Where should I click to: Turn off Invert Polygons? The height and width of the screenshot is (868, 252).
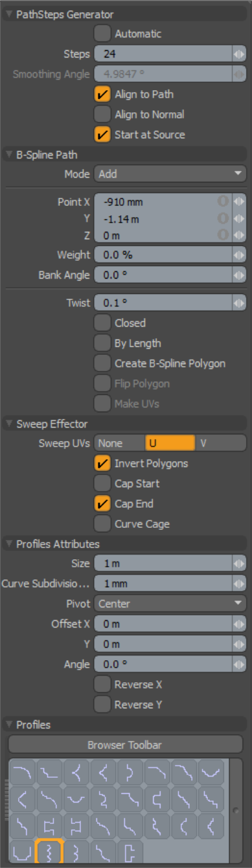[x=102, y=463]
